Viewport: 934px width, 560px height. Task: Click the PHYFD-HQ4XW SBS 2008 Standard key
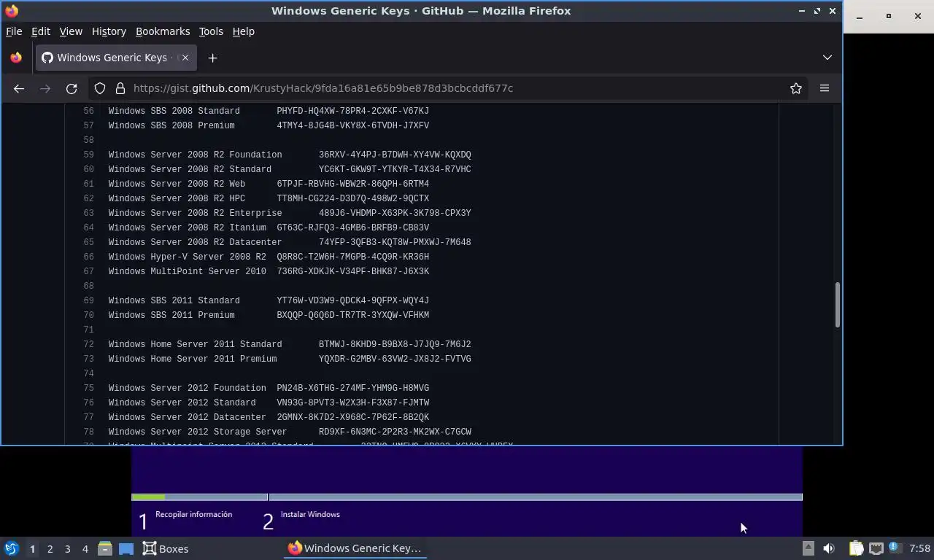[x=352, y=111]
